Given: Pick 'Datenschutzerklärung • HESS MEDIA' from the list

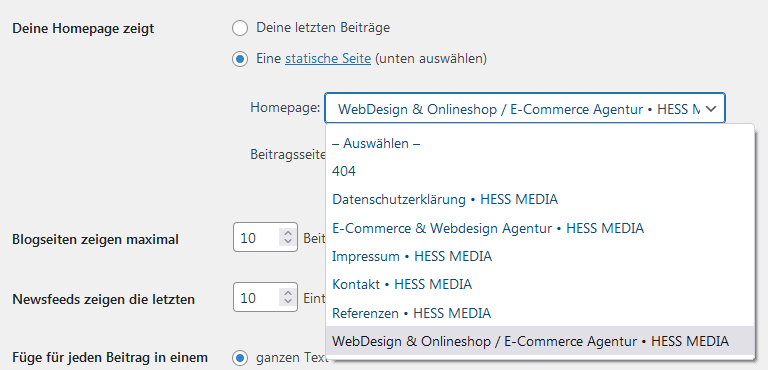Looking at the screenshot, I should (540, 199).
